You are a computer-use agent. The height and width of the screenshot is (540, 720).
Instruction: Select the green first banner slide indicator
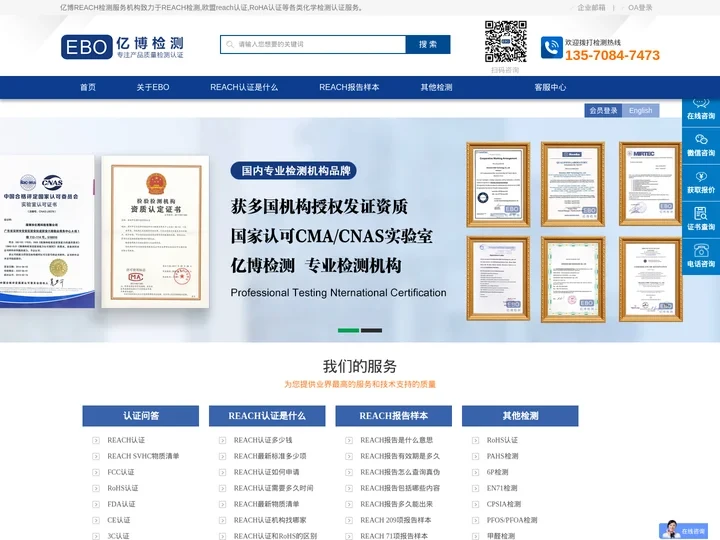[349, 331]
